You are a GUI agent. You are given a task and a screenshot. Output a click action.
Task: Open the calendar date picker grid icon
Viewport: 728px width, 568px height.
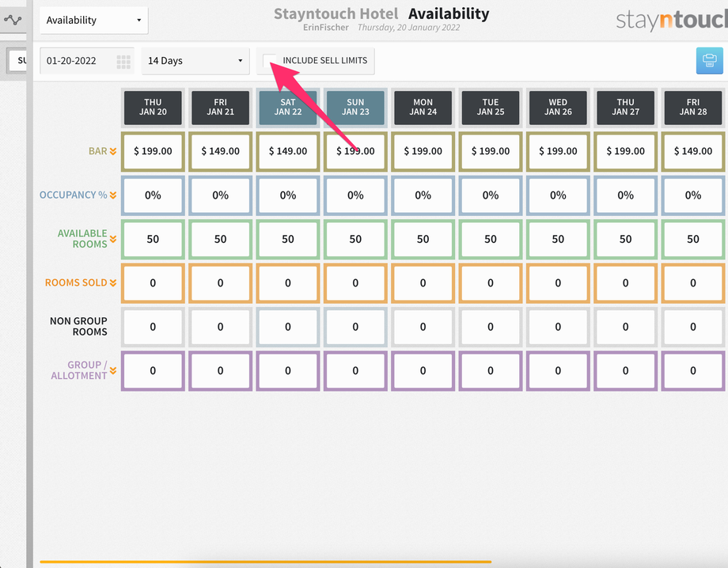click(123, 61)
